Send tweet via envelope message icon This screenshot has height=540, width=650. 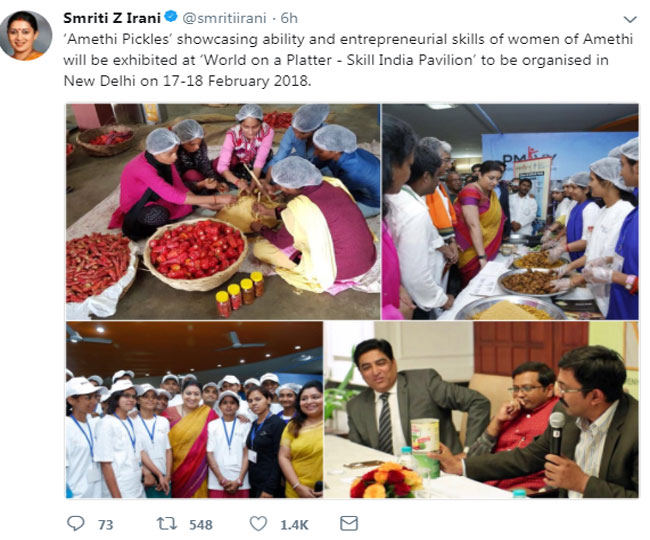coord(349,523)
